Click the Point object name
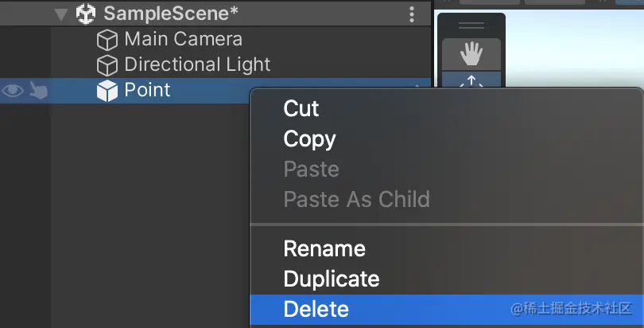This screenshot has height=328, width=644. (x=147, y=90)
